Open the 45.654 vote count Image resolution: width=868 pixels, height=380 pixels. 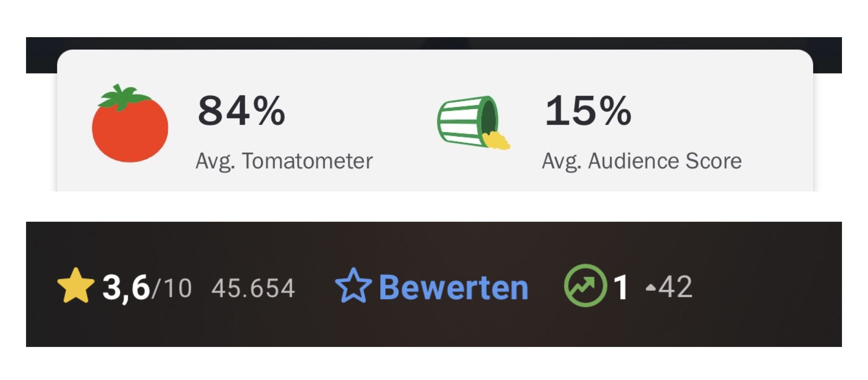[x=253, y=288]
